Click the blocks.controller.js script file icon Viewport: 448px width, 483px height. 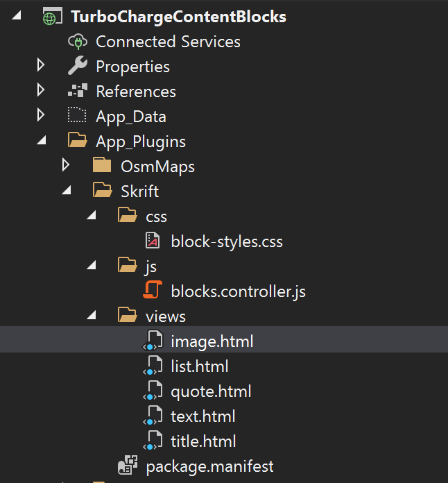pos(153,290)
